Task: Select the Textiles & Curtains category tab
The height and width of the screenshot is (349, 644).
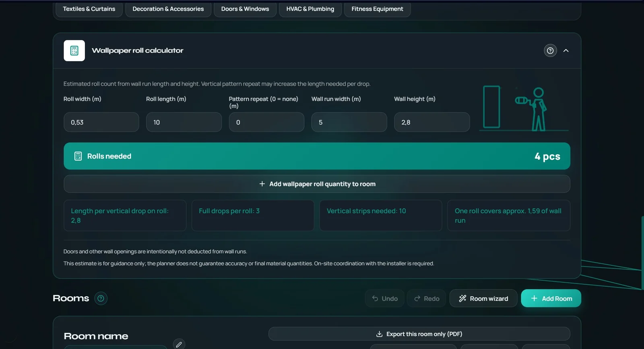Action: click(x=89, y=9)
